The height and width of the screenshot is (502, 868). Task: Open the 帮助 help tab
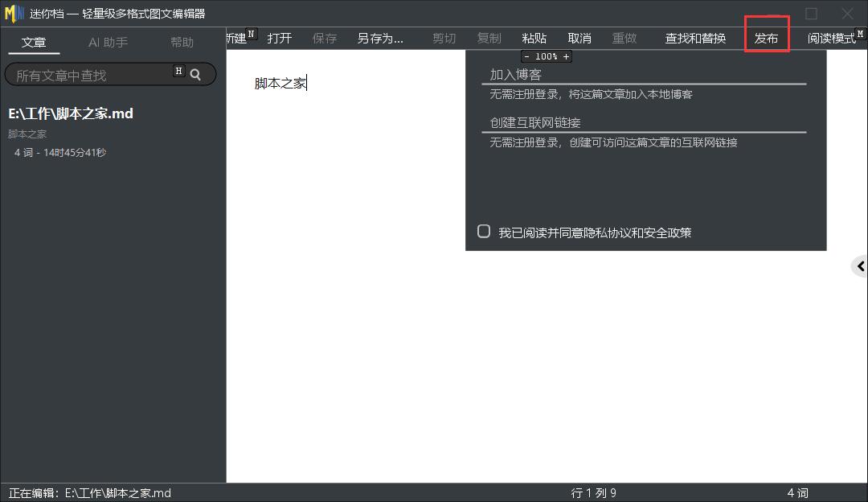point(182,42)
